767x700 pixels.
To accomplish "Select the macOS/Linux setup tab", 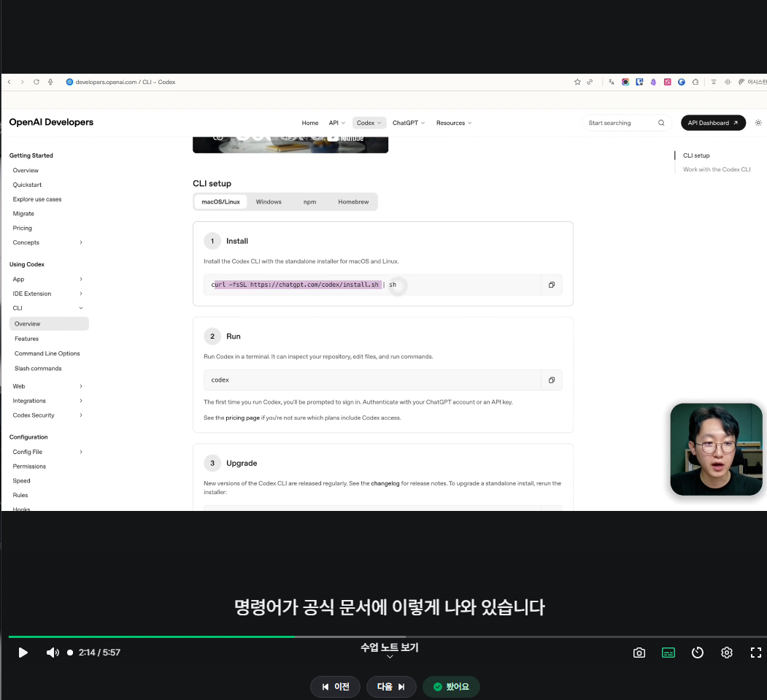I will (220, 202).
